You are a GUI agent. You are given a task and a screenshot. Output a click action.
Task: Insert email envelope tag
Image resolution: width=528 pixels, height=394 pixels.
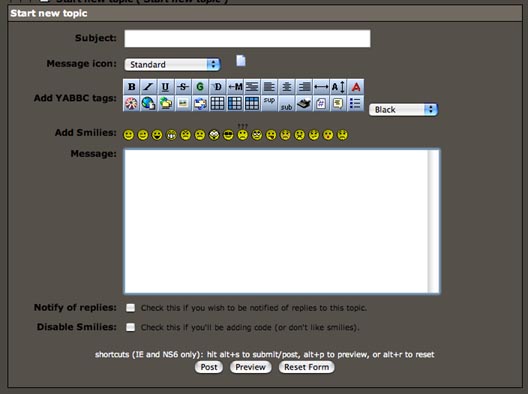tap(200, 103)
